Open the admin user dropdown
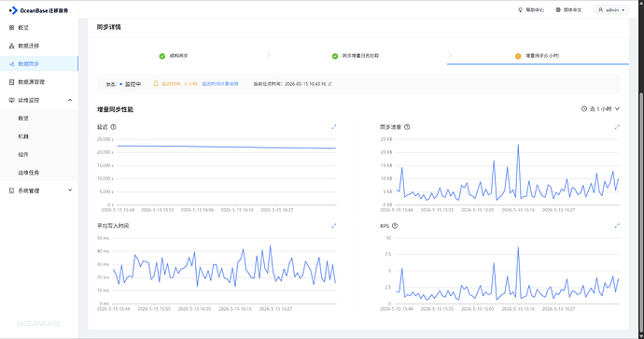644x339 pixels. [x=611, y=10]
